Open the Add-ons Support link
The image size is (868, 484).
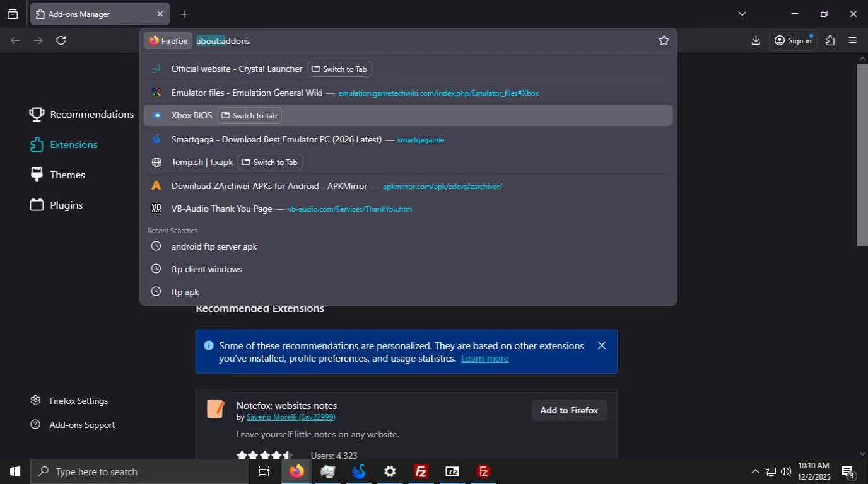point(73,425)
